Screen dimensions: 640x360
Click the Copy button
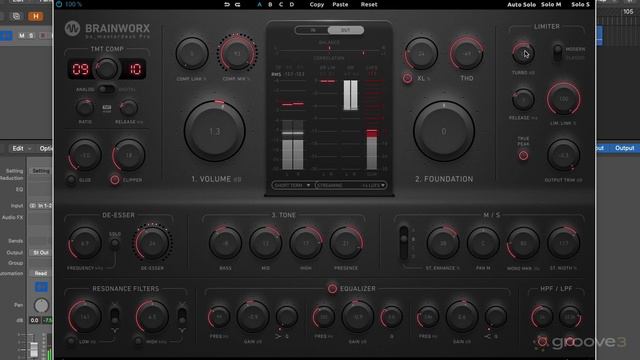point(317,4)
